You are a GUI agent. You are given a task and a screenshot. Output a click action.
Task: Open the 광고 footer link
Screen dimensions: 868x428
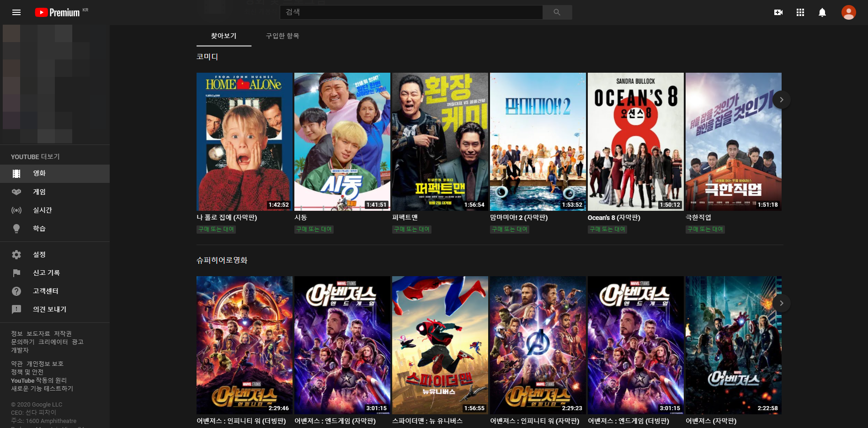click(x=77, y=342)
